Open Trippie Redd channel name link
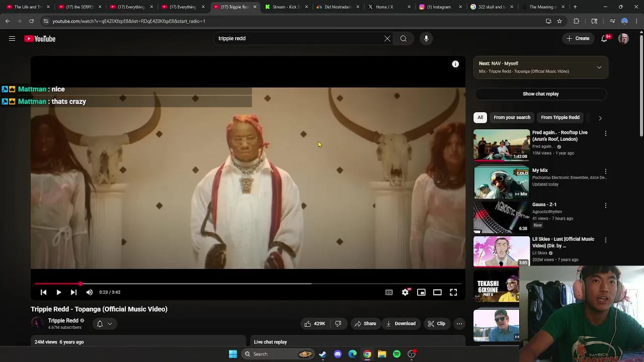 63,321
